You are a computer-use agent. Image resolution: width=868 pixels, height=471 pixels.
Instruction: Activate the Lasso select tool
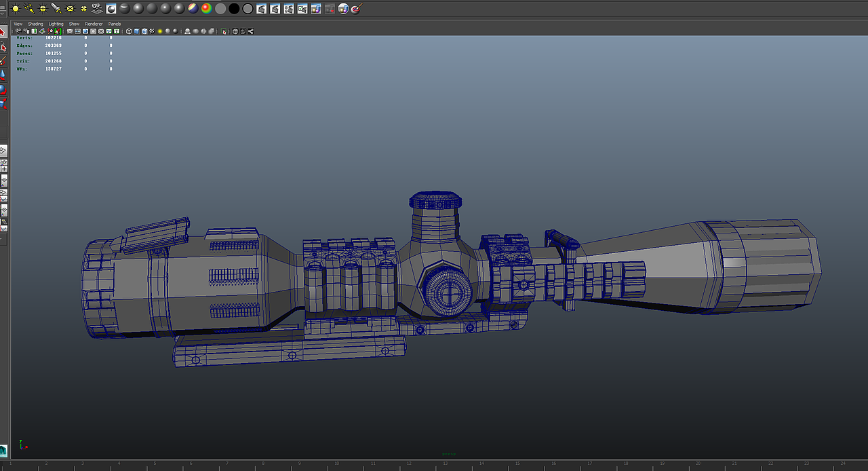point(3,46)
